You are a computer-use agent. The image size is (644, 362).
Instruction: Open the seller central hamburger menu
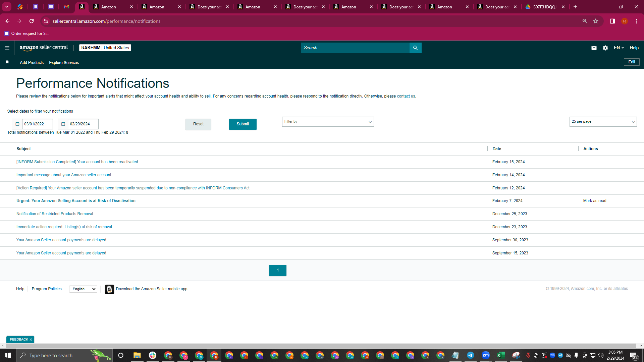point(7,48)
